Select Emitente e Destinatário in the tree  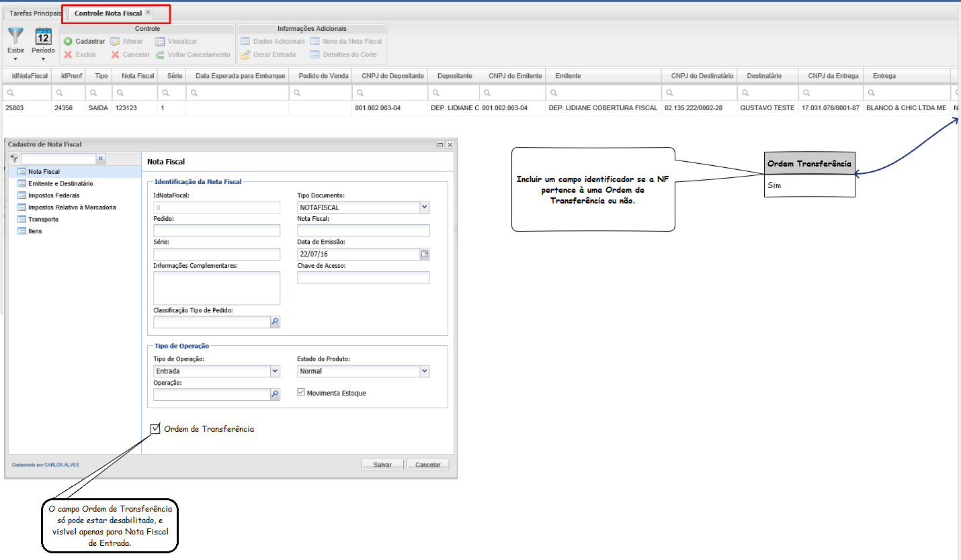coord(60,183)
